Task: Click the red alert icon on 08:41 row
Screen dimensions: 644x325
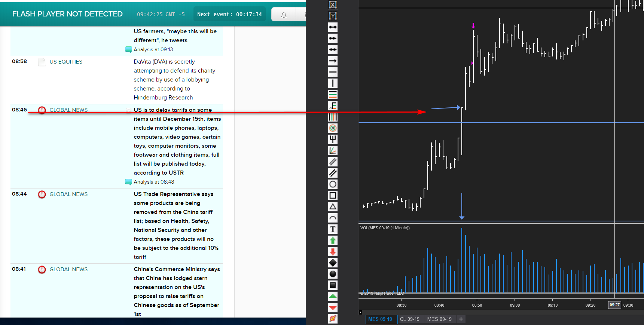Action: click(42, 270)
